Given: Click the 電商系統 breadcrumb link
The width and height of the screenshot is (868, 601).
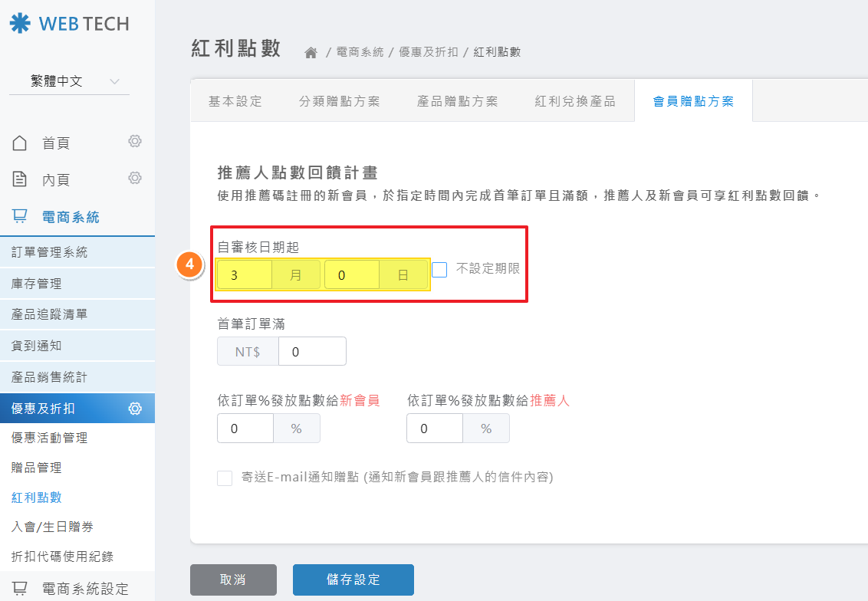Looking at the screenshot, I should click(360, 52).
